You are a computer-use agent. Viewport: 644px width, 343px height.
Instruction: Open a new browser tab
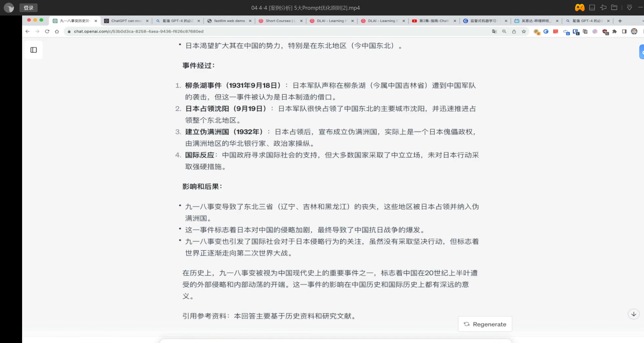pos(620,21)
